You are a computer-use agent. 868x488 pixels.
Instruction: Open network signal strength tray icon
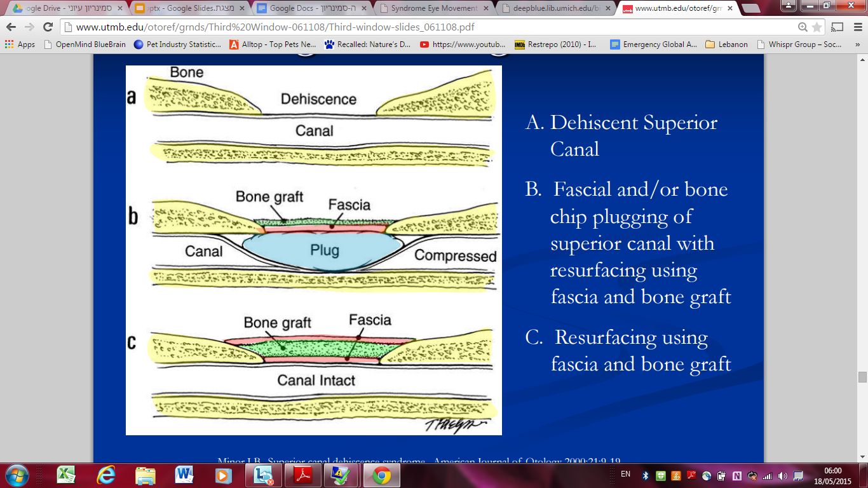click(768, 475)
